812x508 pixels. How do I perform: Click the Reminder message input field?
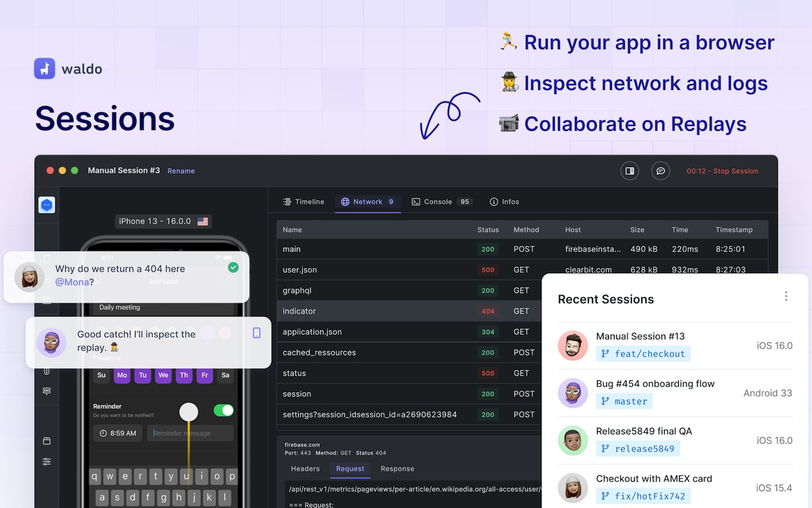point(190,433)
